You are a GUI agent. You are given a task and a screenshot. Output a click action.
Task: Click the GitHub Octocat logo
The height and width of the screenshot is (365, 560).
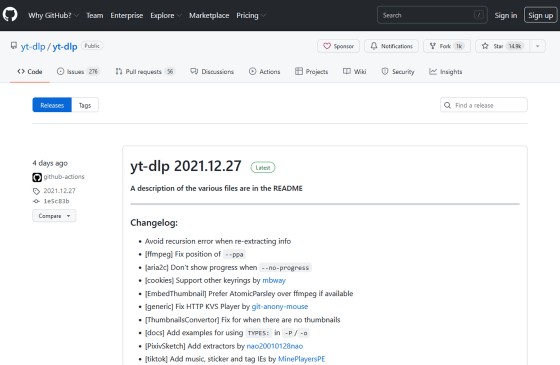point(10,15)
